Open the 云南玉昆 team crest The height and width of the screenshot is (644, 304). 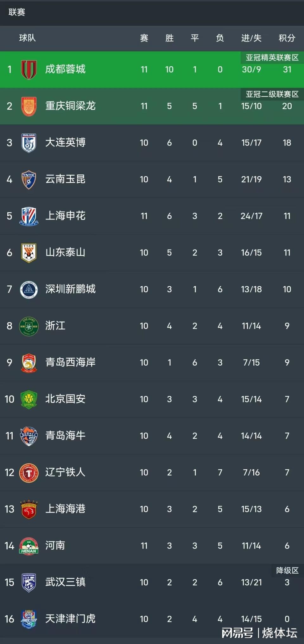29,179
